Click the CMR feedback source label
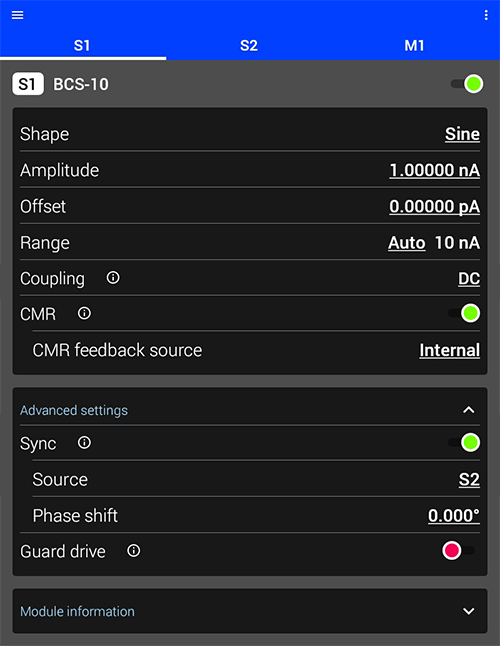 pyautogui.click(x=117, y=350)
